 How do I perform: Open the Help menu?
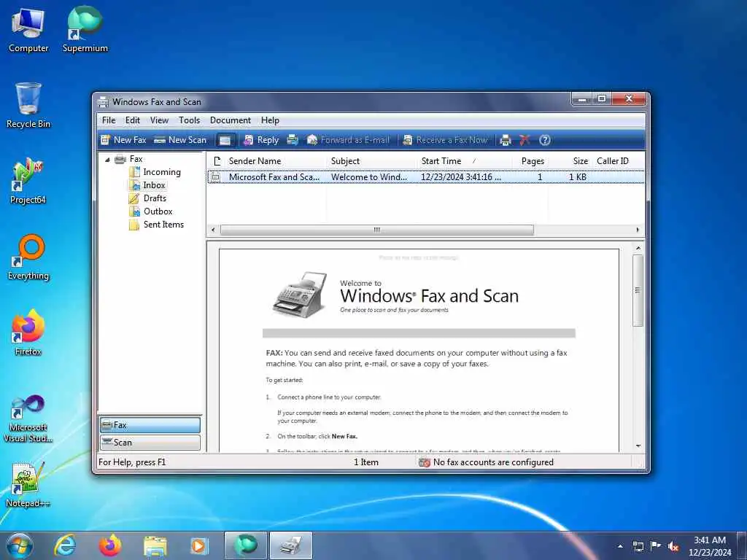(270, 120)
